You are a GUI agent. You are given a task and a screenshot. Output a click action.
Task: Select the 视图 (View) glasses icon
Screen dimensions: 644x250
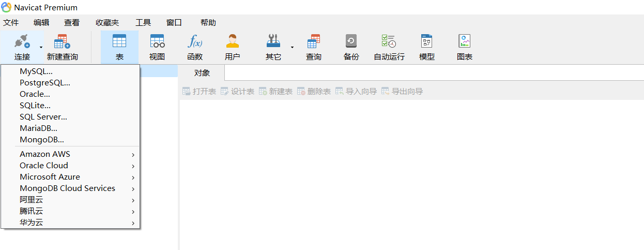(x=157, y=41)
